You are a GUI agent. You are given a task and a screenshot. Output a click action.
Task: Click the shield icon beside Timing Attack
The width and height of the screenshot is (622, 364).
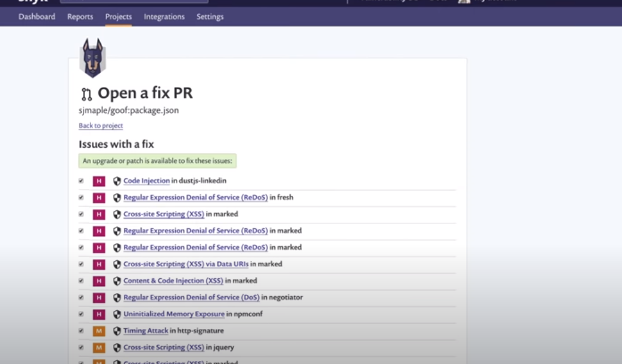point(117,331)
